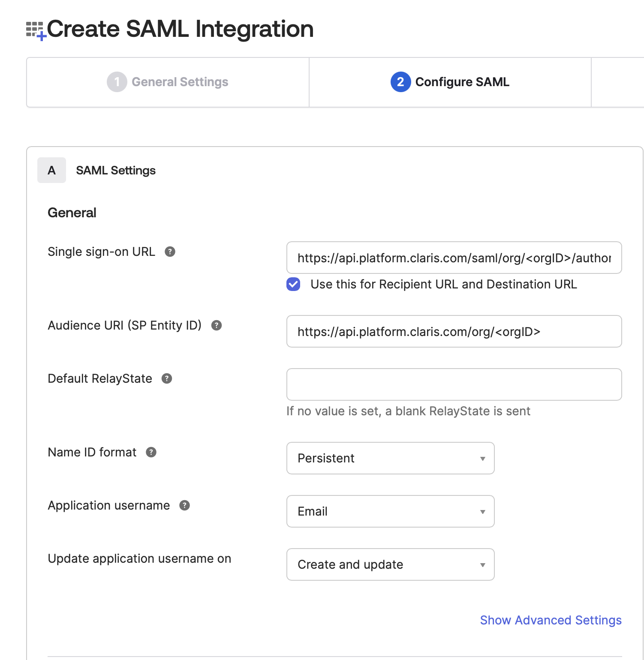Image resolution: width=644 pixels, height=660 pixels.
Task: Click inside the Default RelayState field
Action: point(454,384)
